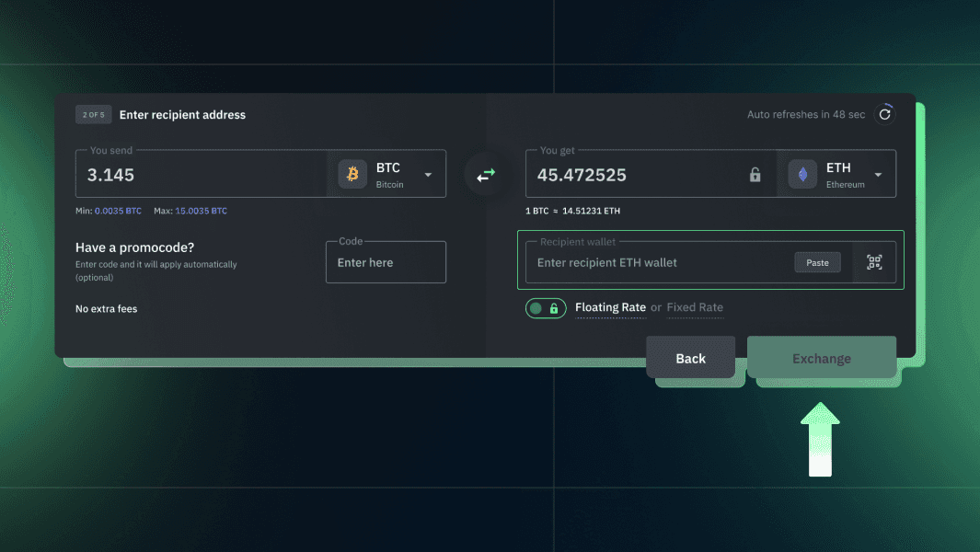980x552 pixels.
Task: Toggle the floating/fixed rate switch
Action: coord(546,308)
